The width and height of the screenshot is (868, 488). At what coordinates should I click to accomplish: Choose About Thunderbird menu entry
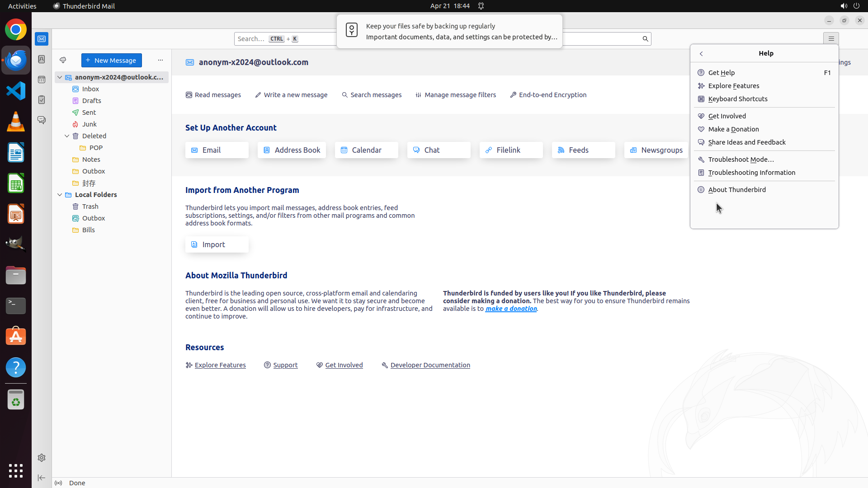pos(736,190)
